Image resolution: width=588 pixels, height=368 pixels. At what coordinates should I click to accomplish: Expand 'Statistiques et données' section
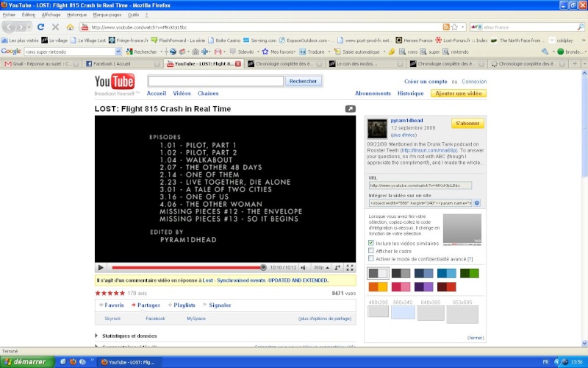point(126,336)
